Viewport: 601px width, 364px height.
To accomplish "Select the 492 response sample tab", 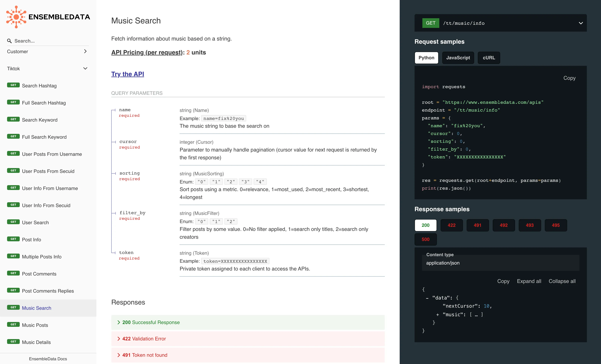I will pyautogui.click(x=504, y=225).
